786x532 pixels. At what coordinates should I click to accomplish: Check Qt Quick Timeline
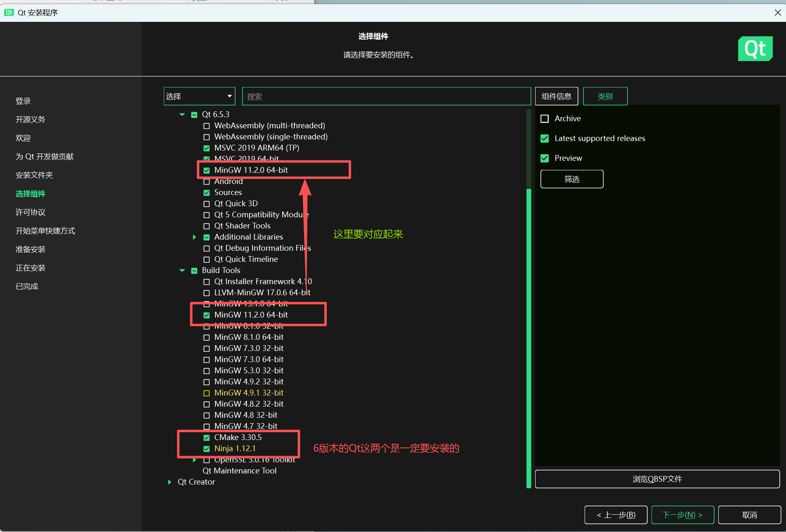click(x=207, y=260)
